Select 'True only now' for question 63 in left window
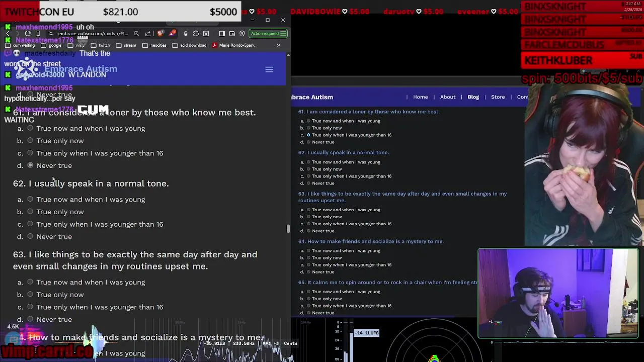 click(x=30, y=295)
